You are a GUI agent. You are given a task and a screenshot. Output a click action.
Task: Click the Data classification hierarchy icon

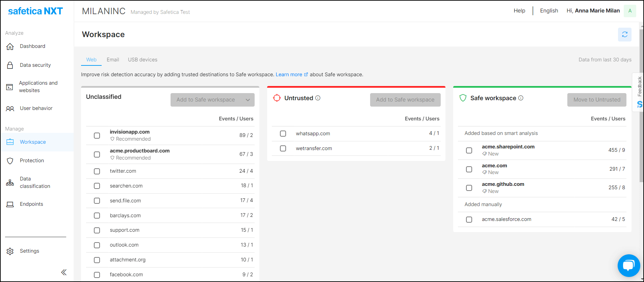point(10,182)
